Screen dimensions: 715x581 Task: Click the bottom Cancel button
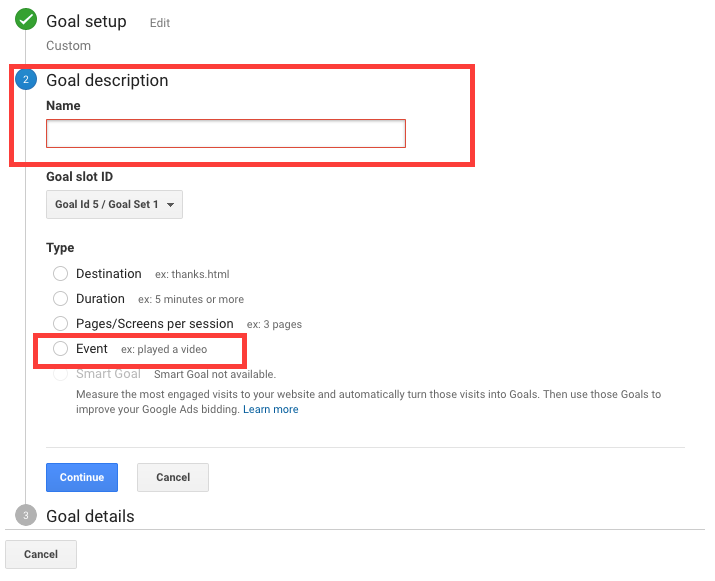click(x=41, y=555)
